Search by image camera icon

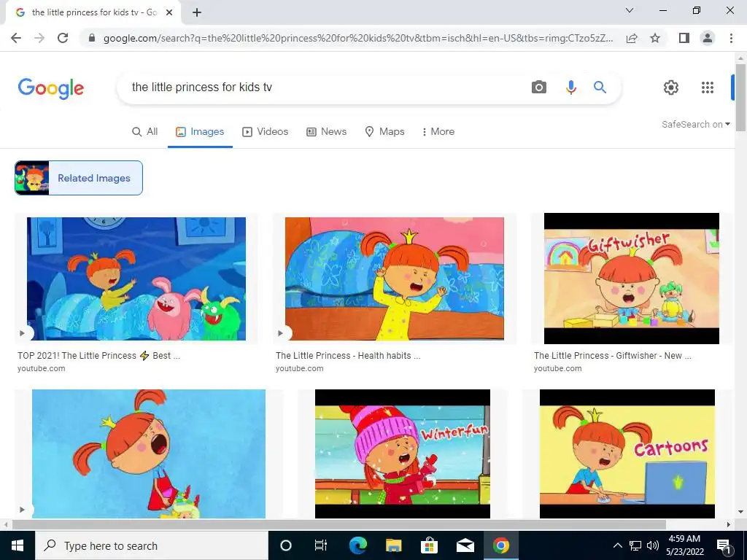click(x=539, y=87)
